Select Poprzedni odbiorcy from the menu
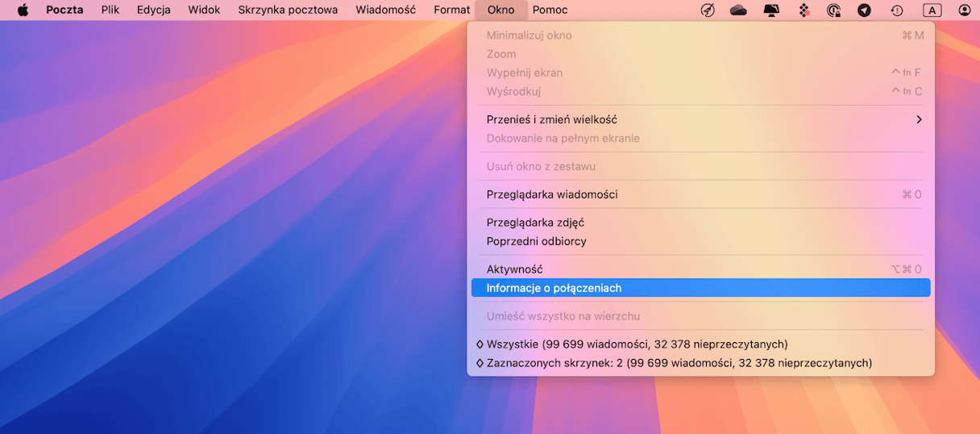Screen dimensions: 980x434 point(700,241)
